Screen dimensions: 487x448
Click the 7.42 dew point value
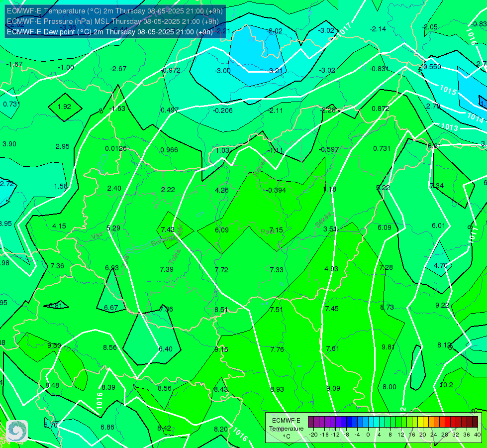click(x=168, y=229)
